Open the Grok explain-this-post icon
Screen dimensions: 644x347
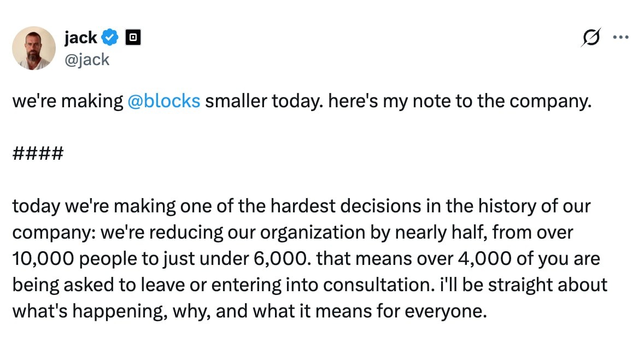pos(591,38)
